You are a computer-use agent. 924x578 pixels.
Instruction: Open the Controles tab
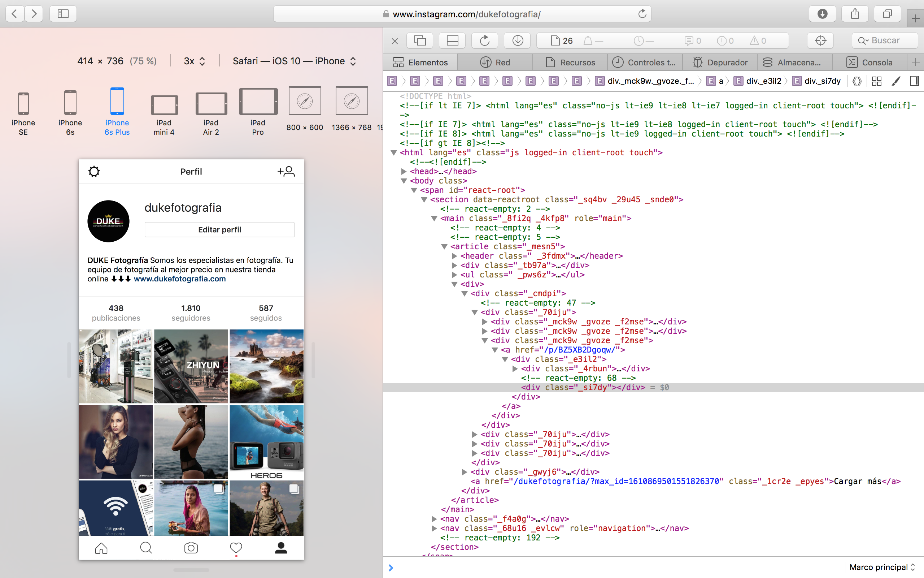click(645, 62)
